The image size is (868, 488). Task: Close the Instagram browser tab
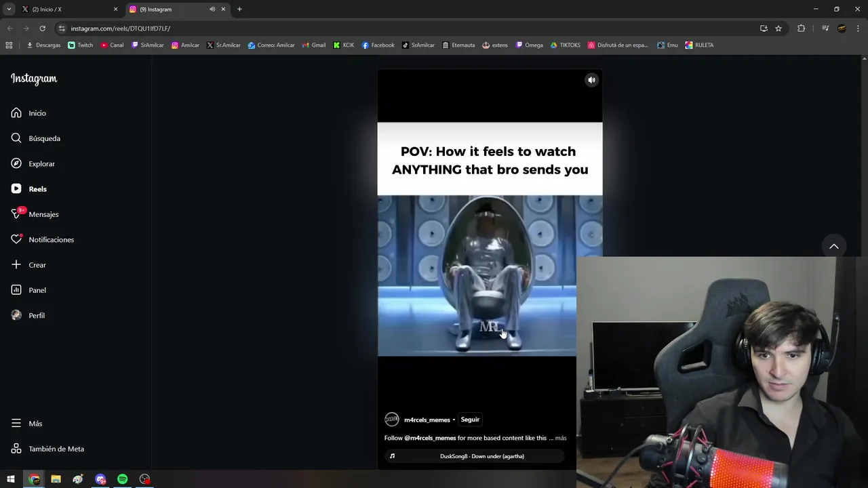pos(223,9)
